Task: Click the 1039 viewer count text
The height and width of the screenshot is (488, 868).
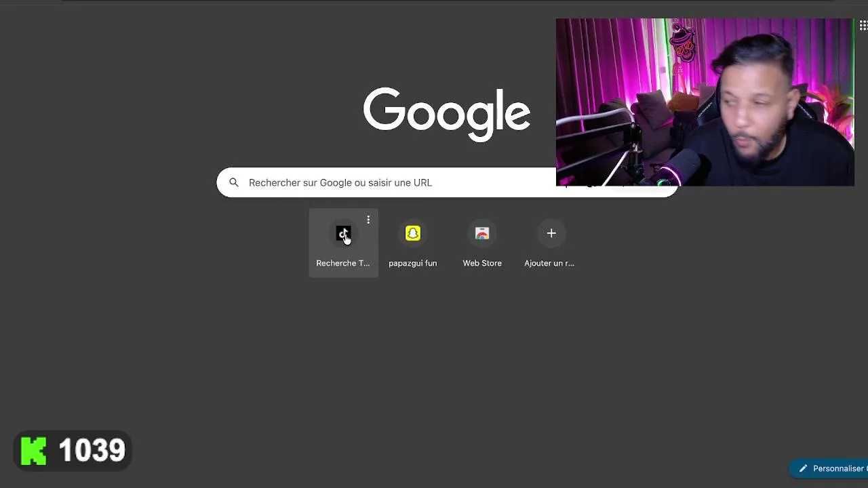Action: (92, 451)
